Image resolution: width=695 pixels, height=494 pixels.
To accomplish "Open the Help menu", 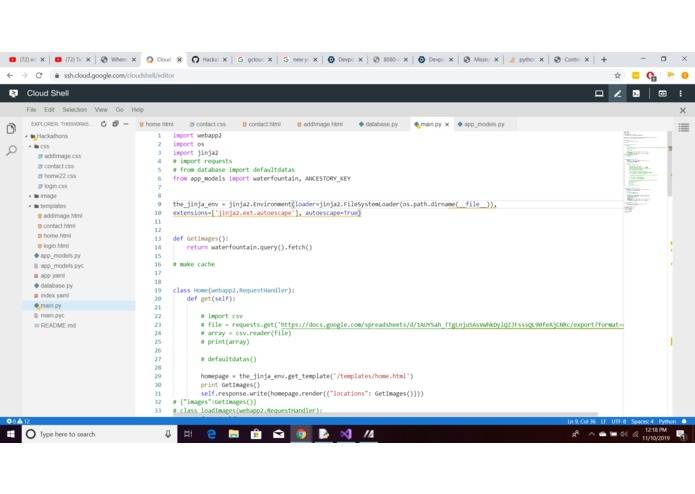I will coord(137,110).
